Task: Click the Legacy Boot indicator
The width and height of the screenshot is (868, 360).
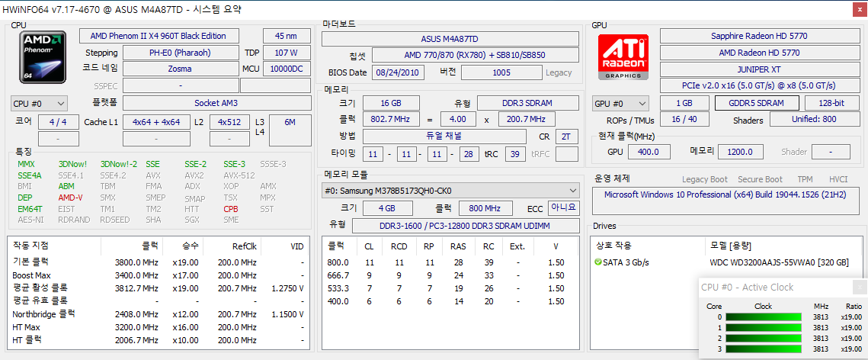Action: 705,179
